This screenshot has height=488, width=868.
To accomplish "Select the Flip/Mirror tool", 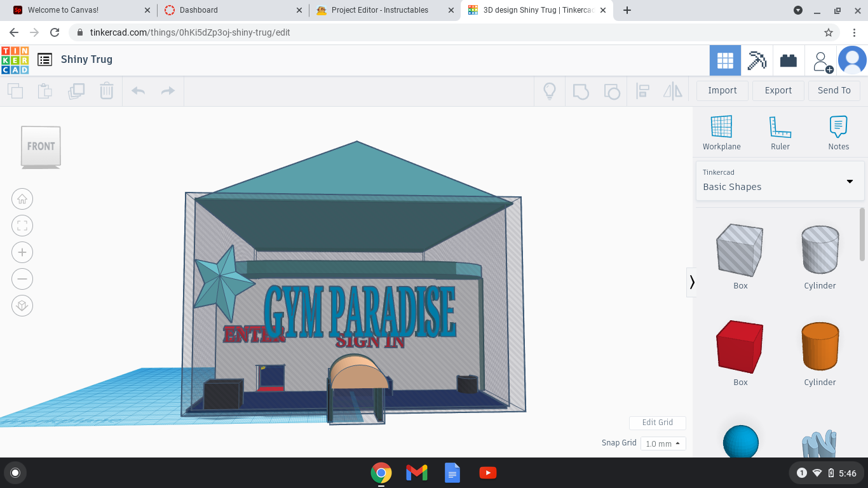I will pos(673,91).
